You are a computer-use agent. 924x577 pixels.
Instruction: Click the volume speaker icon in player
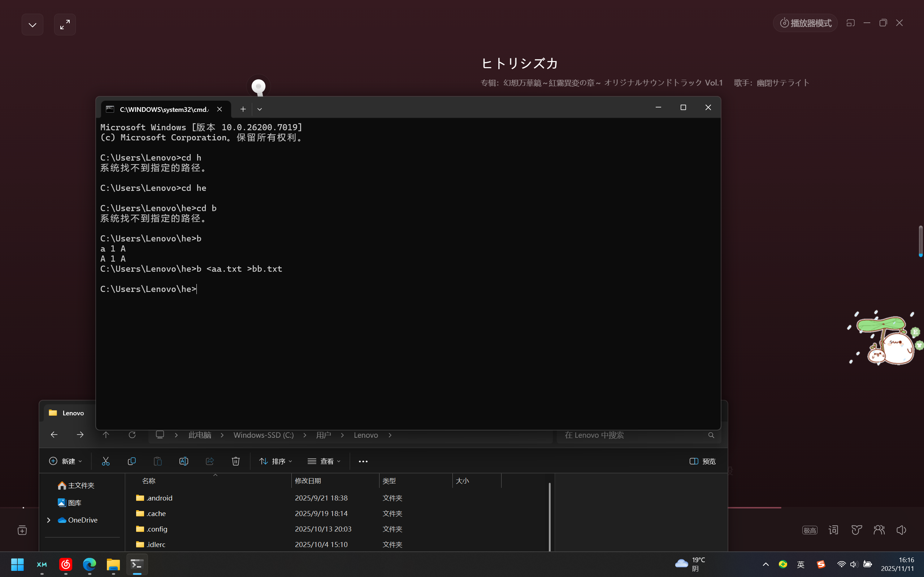[901, 530]
